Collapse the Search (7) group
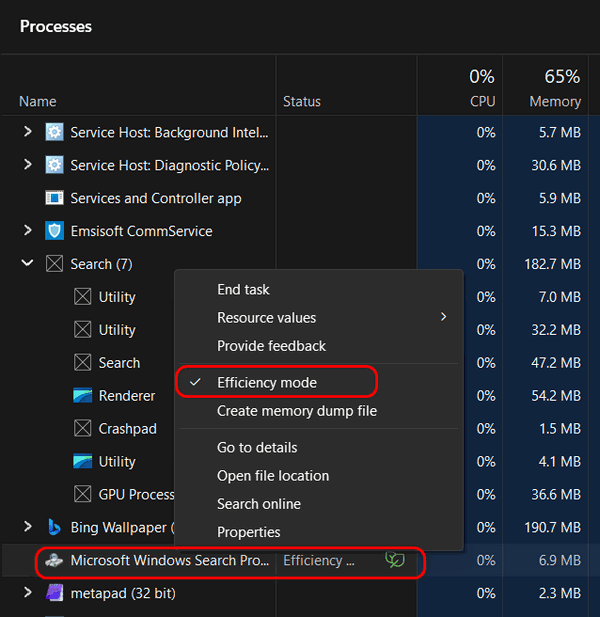 click(x=27, y=263)
